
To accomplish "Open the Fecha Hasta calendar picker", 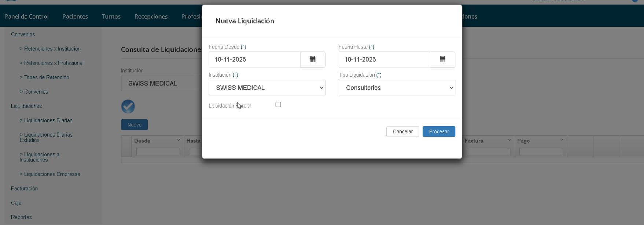I will click(442, 59).
